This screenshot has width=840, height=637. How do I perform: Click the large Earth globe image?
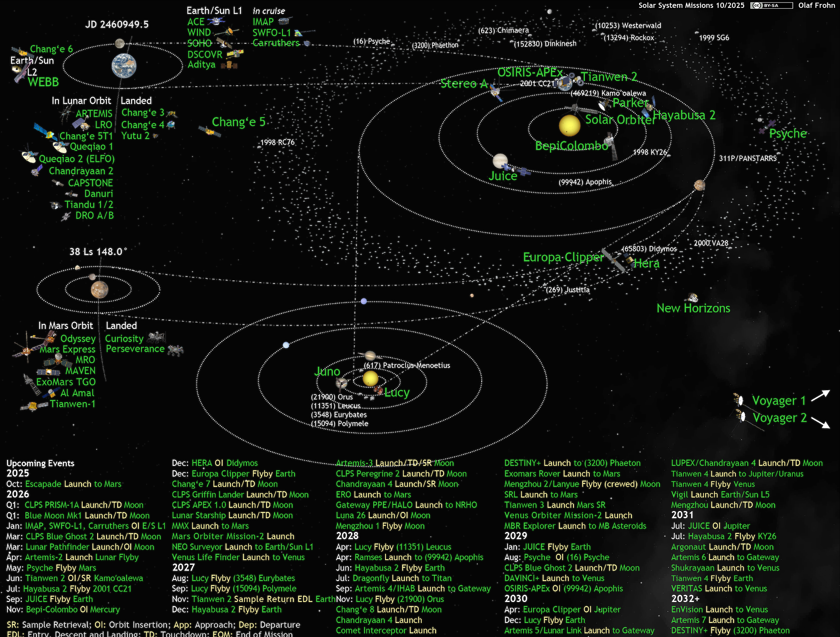124,66
